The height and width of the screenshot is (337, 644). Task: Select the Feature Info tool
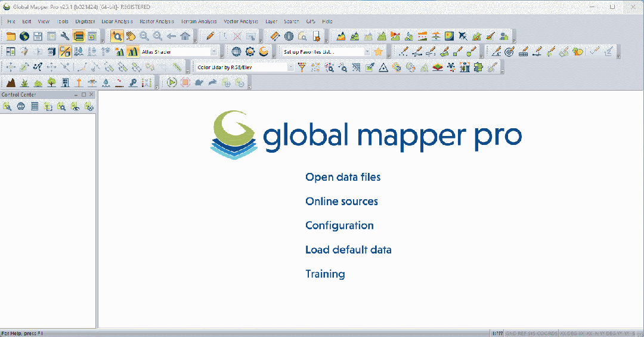289,36
